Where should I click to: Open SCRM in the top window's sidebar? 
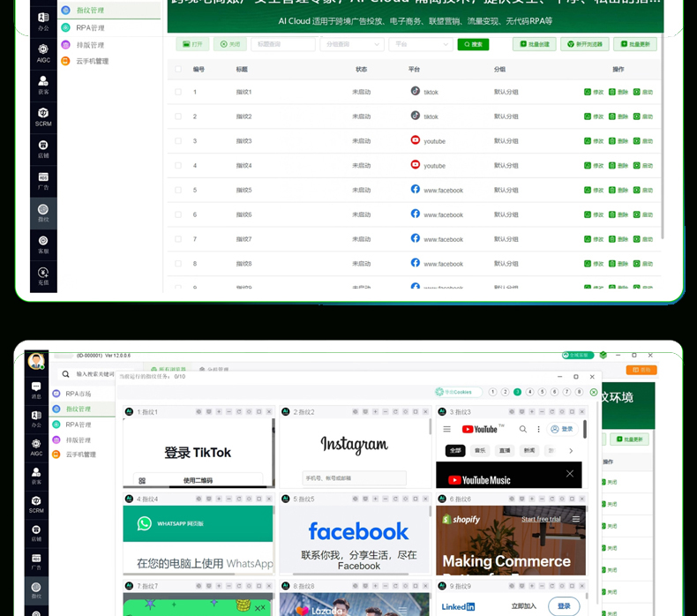coord(43,116)
